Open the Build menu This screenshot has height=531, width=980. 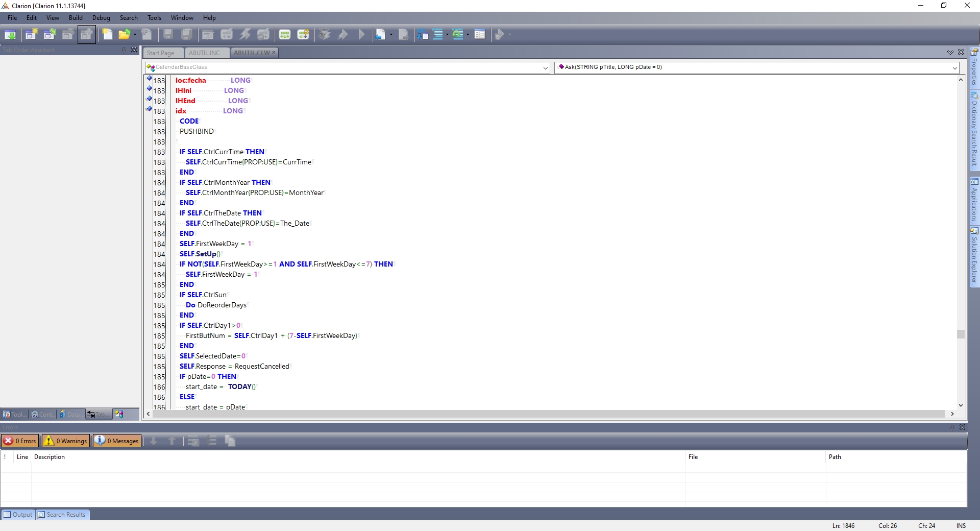(76, 18)
